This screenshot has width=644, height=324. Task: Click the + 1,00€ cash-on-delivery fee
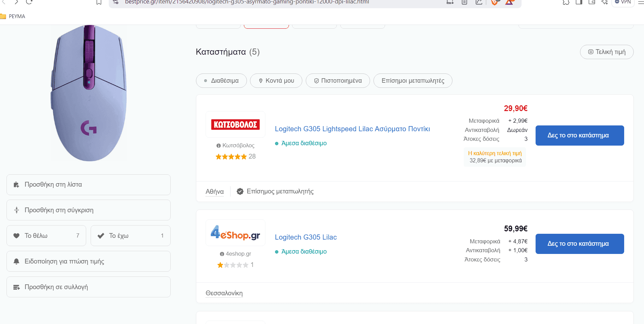(518, 250)
